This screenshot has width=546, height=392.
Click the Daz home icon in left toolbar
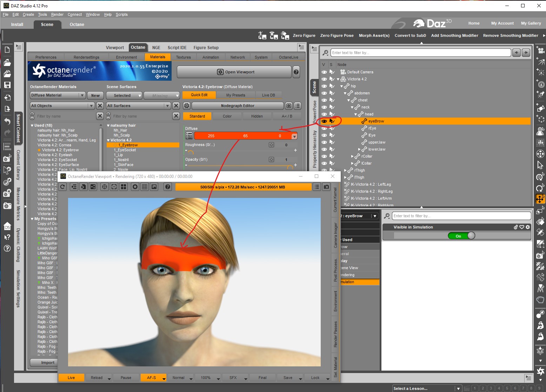(x=7, y=226)
